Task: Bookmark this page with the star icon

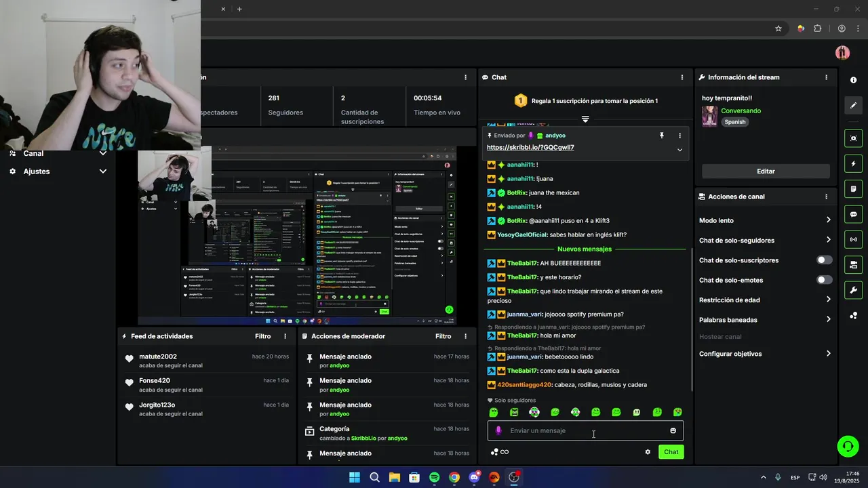Action: (778, 28)
